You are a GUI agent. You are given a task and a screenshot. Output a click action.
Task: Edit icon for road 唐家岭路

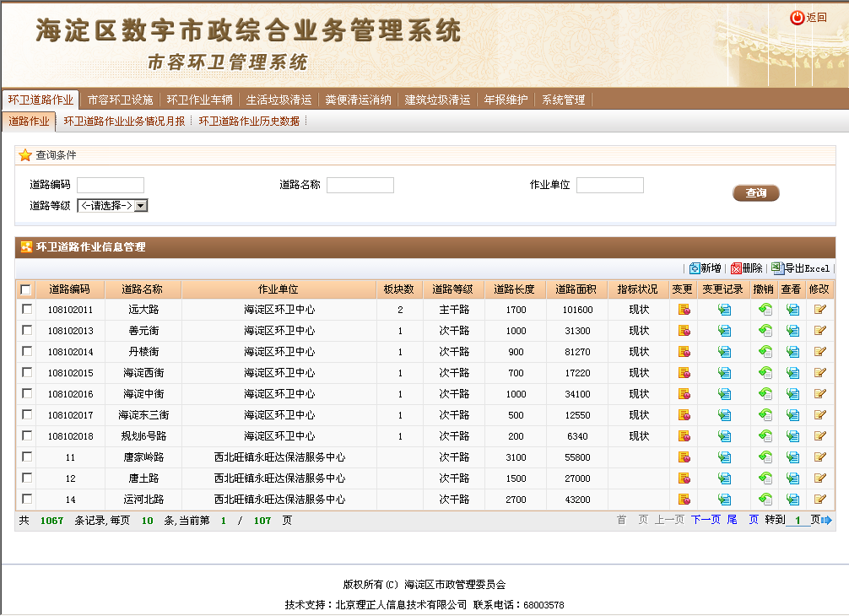(819, 457)
